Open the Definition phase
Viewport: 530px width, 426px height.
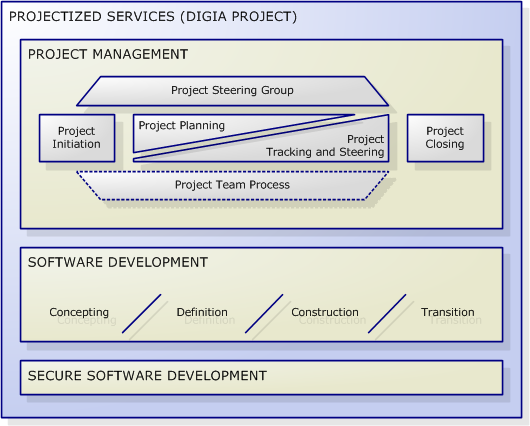click(202, 312)
